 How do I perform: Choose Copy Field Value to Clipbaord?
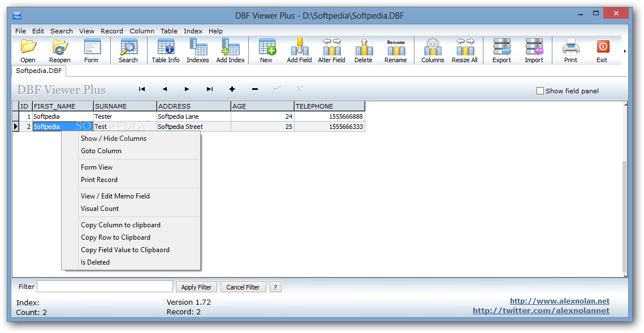pyautogui.click(x=131, y=250)
